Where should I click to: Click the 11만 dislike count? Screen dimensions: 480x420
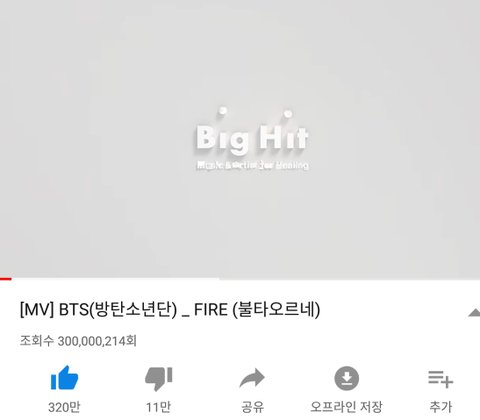coord(158,407)
